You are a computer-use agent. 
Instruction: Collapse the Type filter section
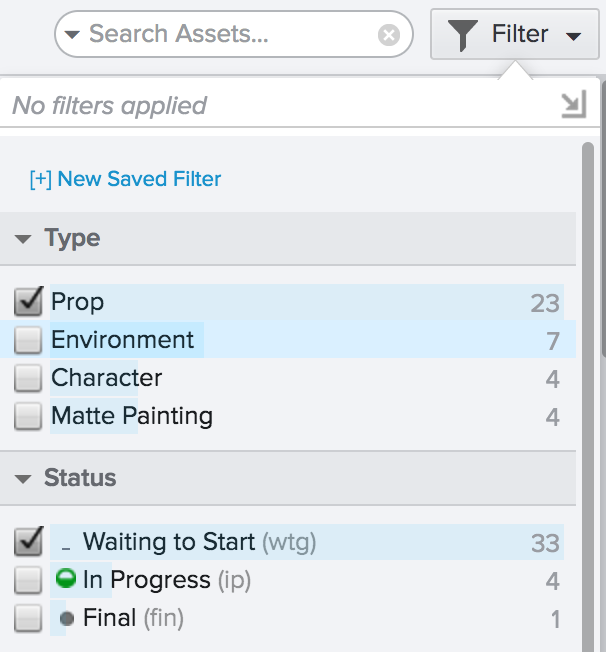23,239
